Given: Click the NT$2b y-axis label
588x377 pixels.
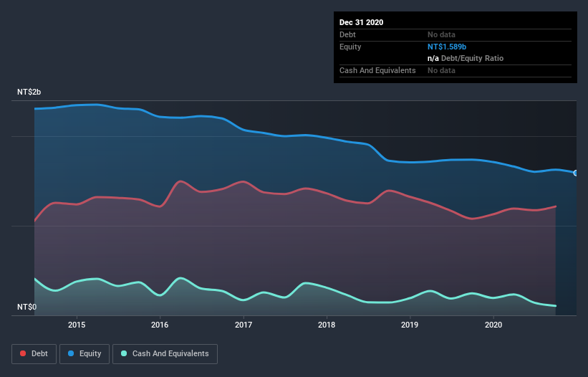Looking at the screenshot, I should coord(29,92).
